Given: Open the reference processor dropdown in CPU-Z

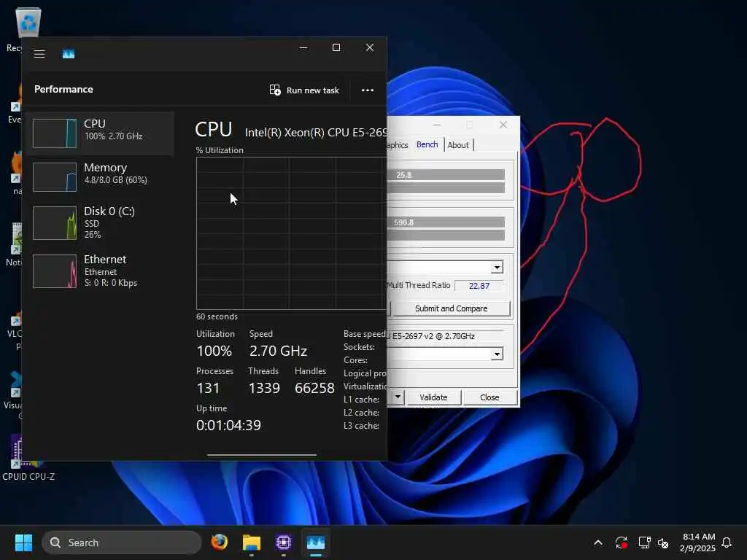Looking at the screenshot, I should 497,354.
